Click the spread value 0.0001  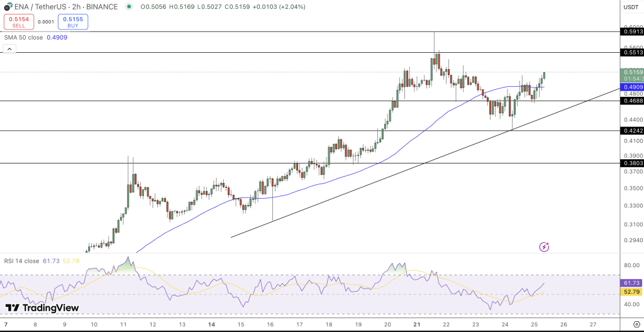coord(46,22)
